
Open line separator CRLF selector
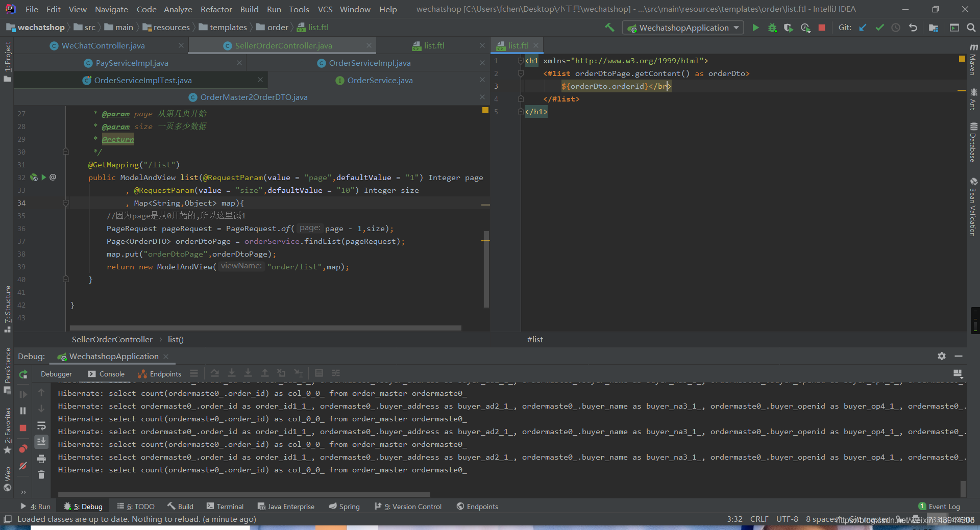click(x=759, y=519)
